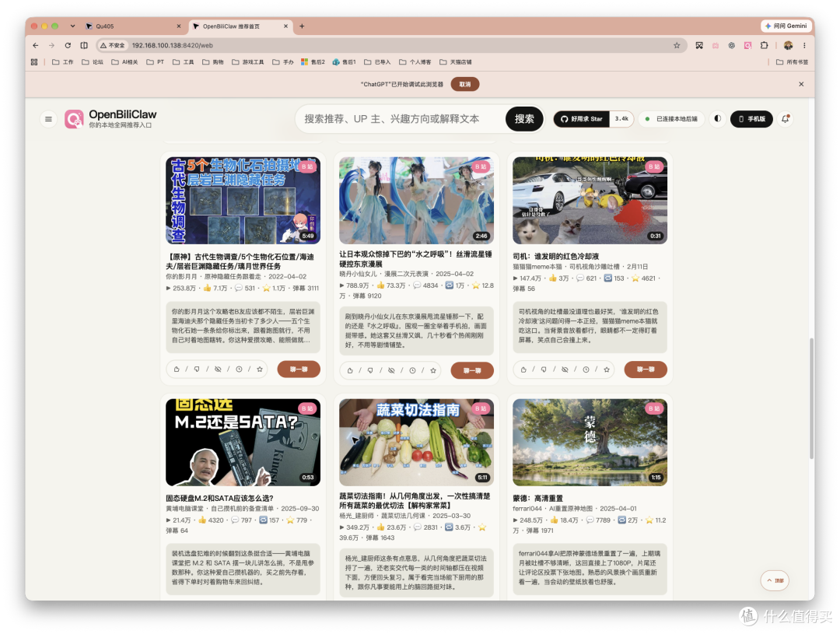Viewport: 840px width, 634px height.
Task: Close the ChatGPT debugging infobar
Action: point(801,84)
